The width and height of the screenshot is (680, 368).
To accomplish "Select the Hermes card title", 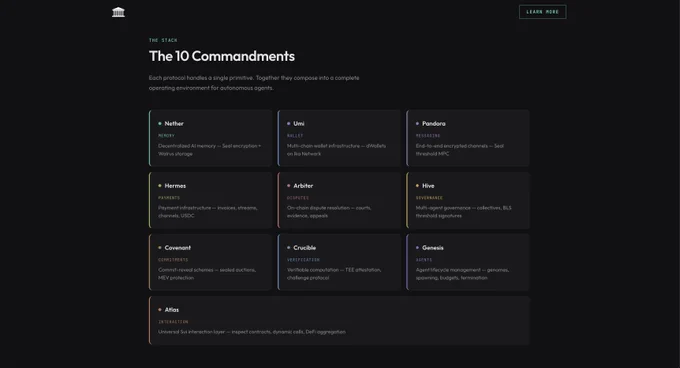I will pos(175,186).
